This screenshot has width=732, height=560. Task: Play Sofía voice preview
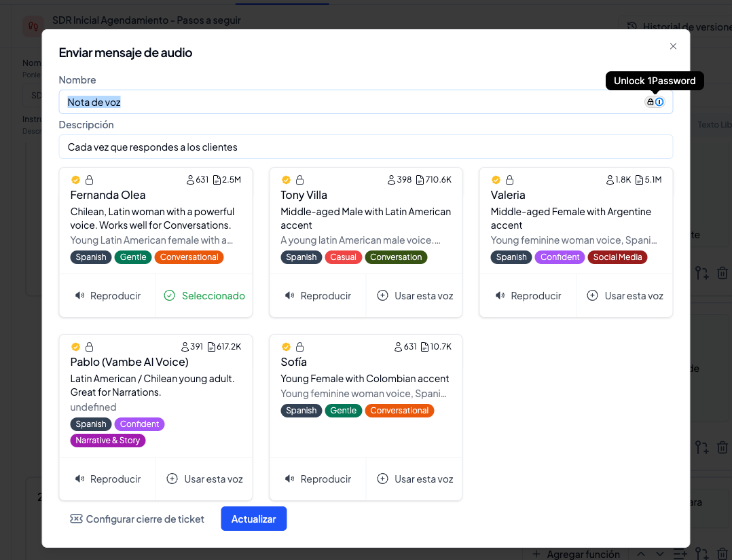(318, 479)
